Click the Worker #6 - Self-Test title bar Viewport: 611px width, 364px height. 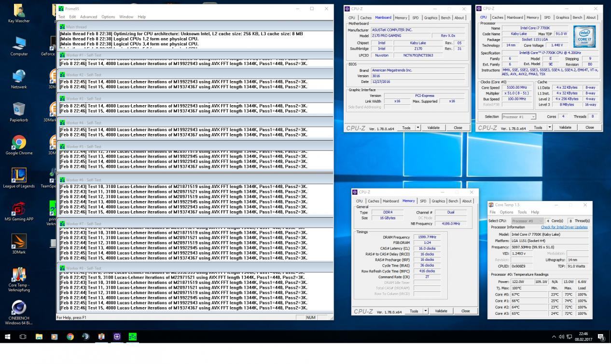195,180
